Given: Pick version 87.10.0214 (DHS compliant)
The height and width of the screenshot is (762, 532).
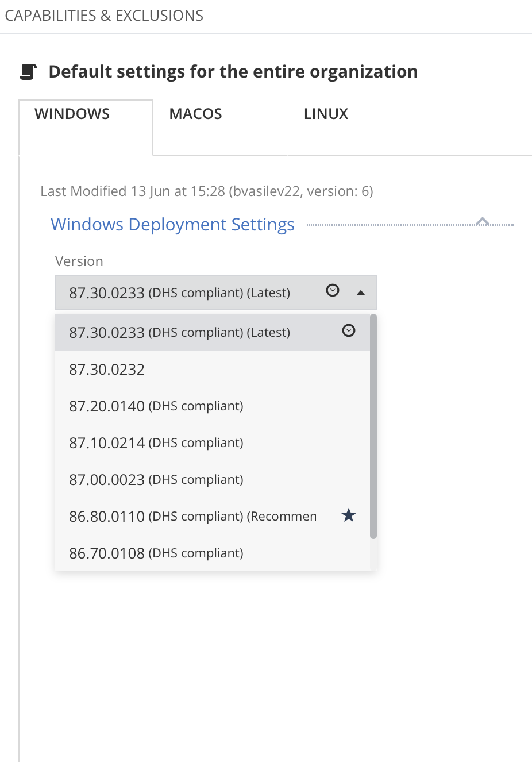Looking at the screenshot, I should pyautogui.click(x=156, y=443).
